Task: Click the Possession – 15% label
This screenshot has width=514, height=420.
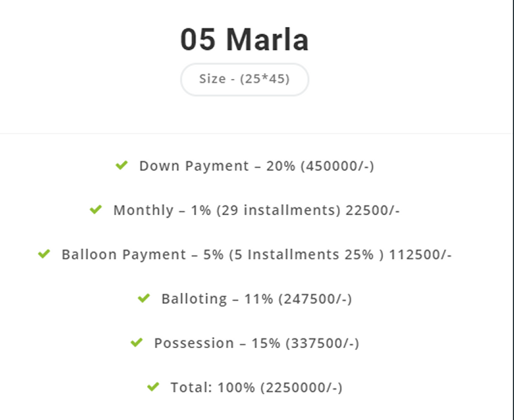Action: pyautogui.click(x=217, y=344)
